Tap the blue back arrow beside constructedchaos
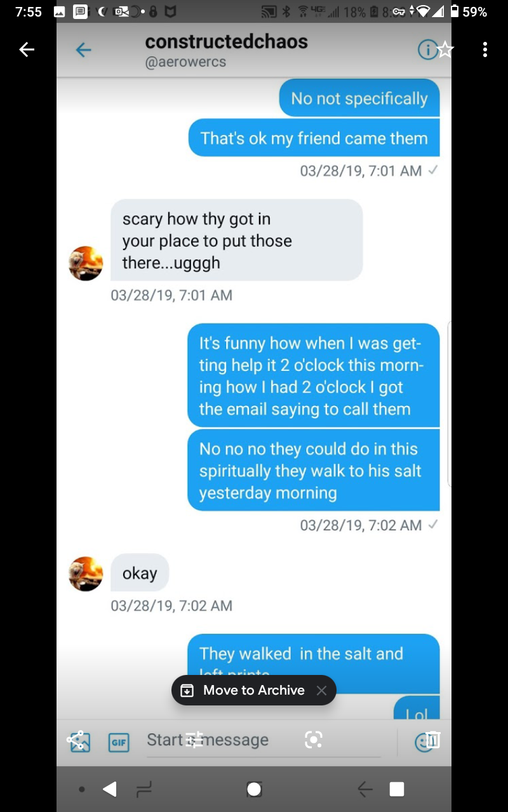 [x=83, y=50]
